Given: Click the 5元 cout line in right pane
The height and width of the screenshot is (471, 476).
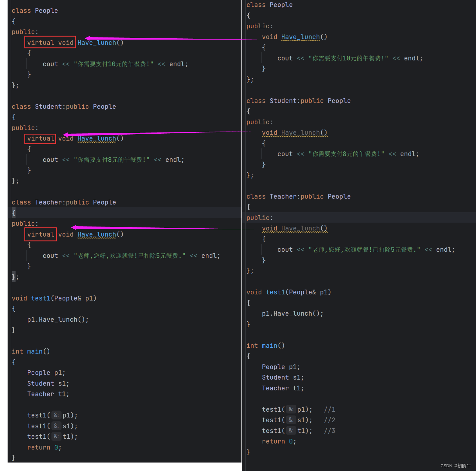Looking at the screenshot, I should [366, 250].
